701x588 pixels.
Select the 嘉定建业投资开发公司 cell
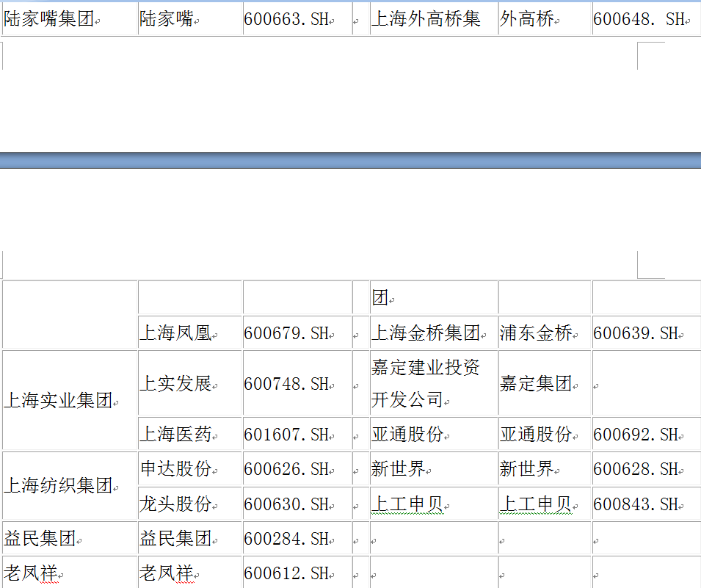point(434,383)
